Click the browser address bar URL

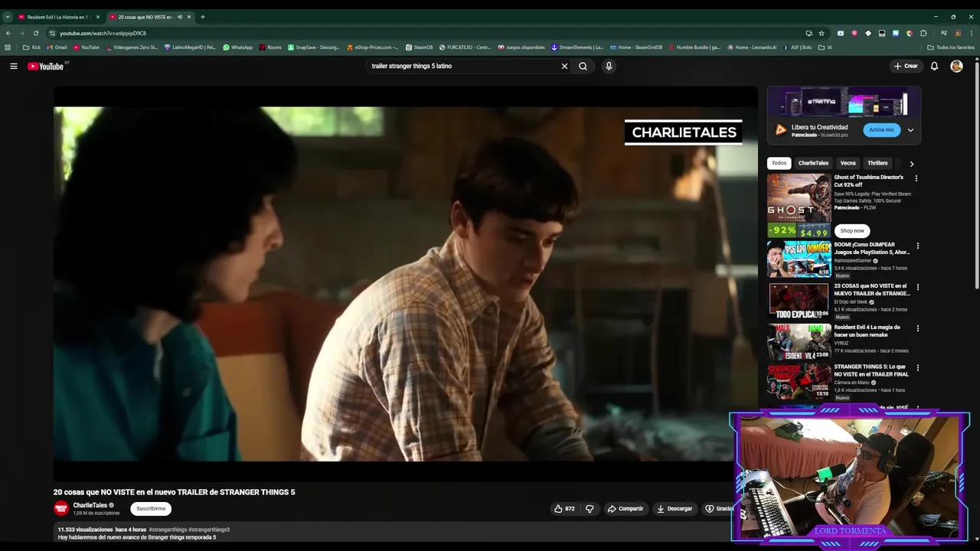103,33
